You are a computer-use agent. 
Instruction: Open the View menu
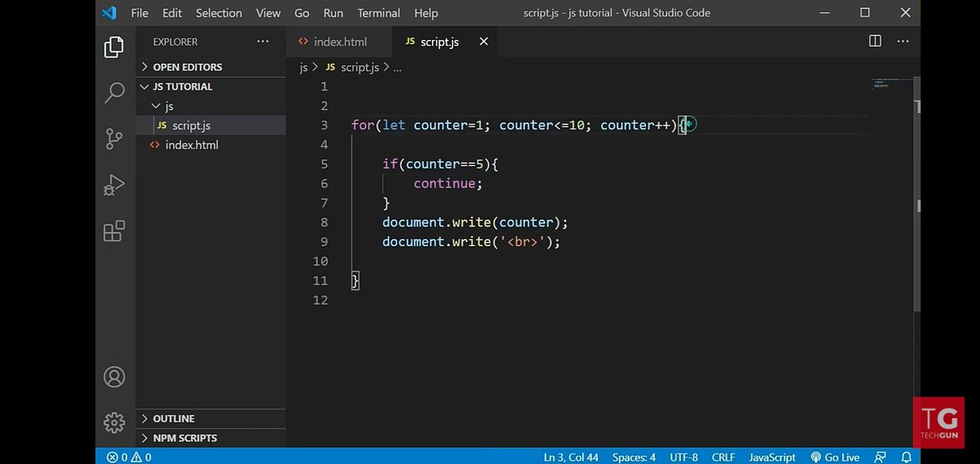tap(269, 13)
